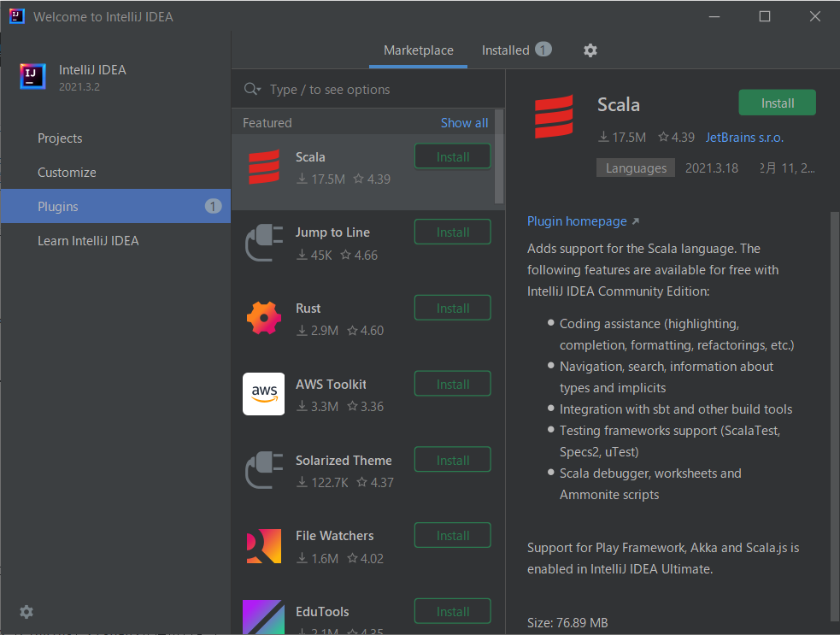Select Scala plugin icon in list
Viewport: 840px width, 635px height.
click(x=263, y=168)
